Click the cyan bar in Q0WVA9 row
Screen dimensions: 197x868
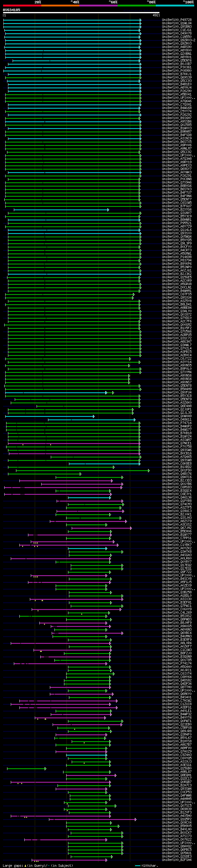click(x=50, y=416)
